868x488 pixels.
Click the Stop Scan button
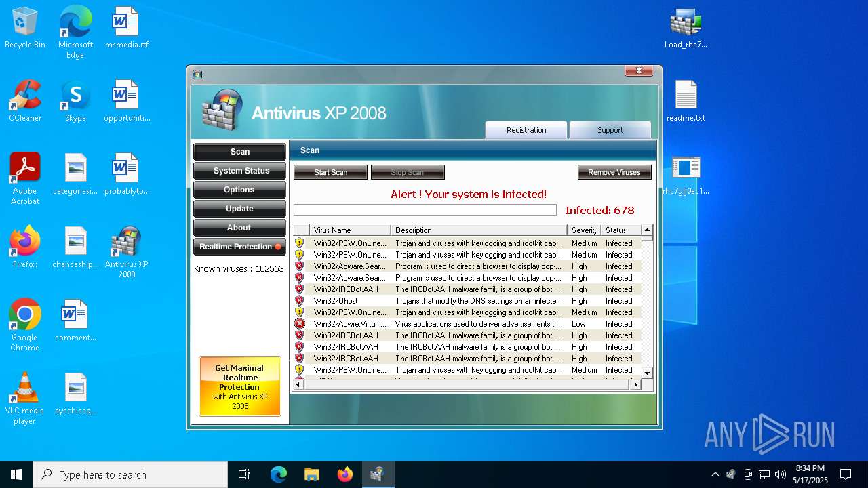point(408,172)
